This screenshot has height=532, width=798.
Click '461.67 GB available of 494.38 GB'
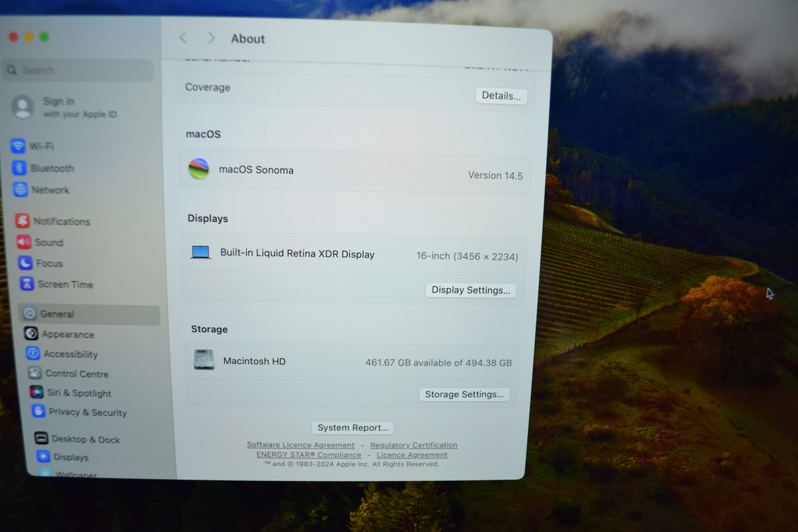click(438, 363)
